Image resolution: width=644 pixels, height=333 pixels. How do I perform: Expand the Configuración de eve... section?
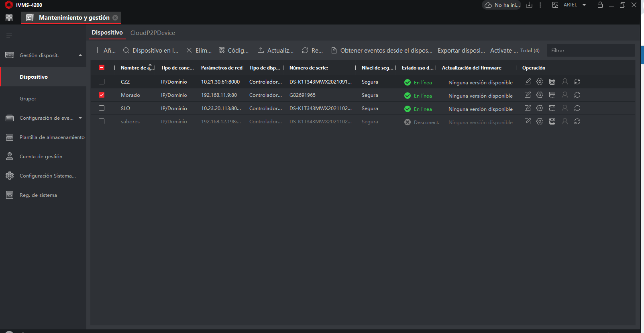pyautogui.click(x=80, y=118)
